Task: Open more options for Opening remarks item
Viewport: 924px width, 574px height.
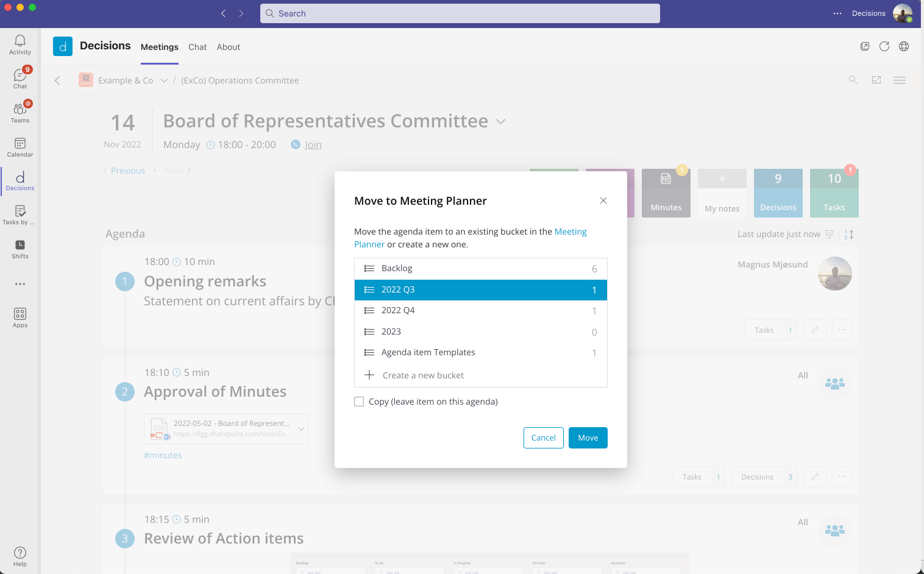Action: click(x=842, y=330)
